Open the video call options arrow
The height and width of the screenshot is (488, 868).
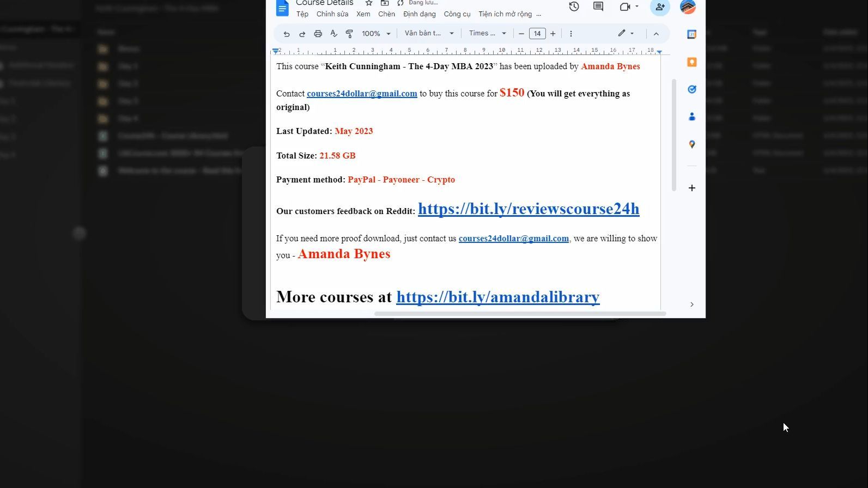tap(637, 7)
